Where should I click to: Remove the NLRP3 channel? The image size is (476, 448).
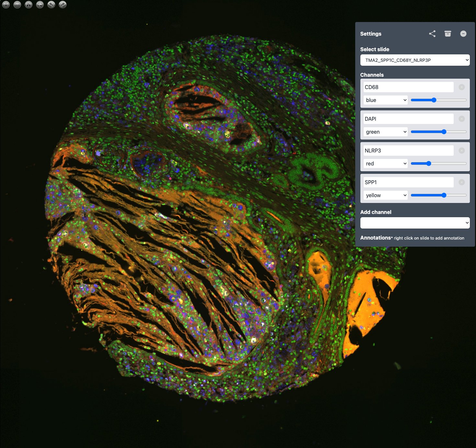coord(462,150)
